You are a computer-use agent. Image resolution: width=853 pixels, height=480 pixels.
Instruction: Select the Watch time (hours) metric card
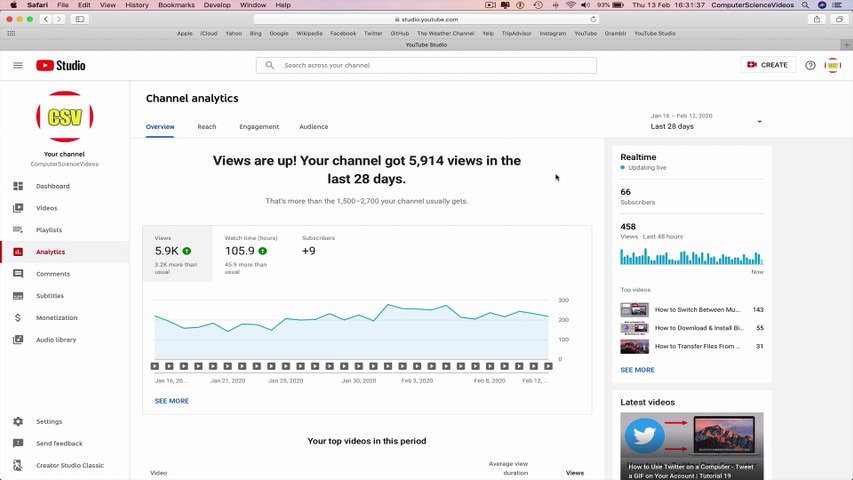click(x=251, y=254)
